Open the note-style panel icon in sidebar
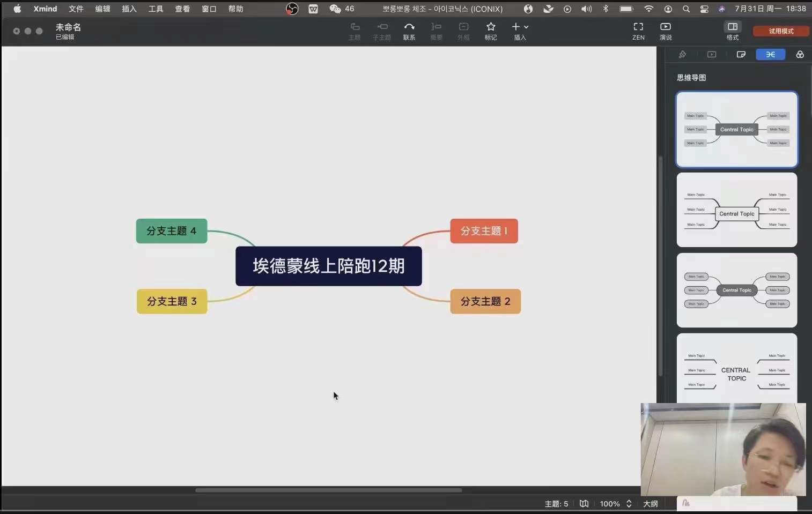The image size is (812, 514). tap(741, 54)
